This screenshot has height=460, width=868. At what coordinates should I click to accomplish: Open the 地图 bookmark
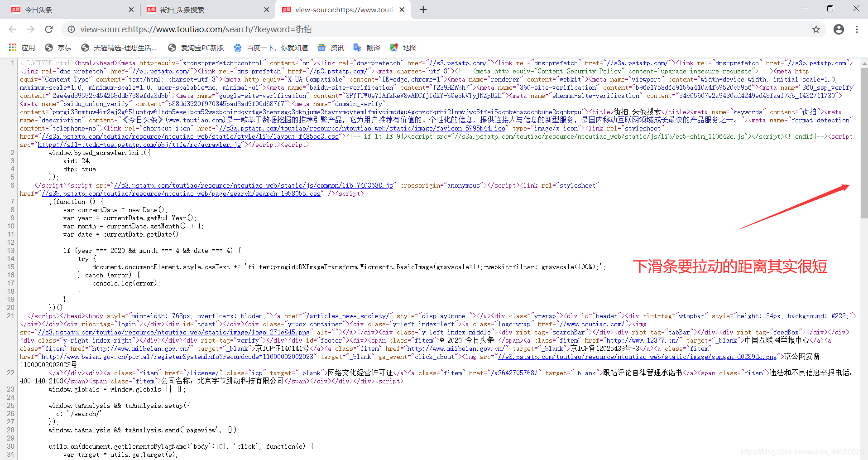pyautogui.click(x=403, y=48)
